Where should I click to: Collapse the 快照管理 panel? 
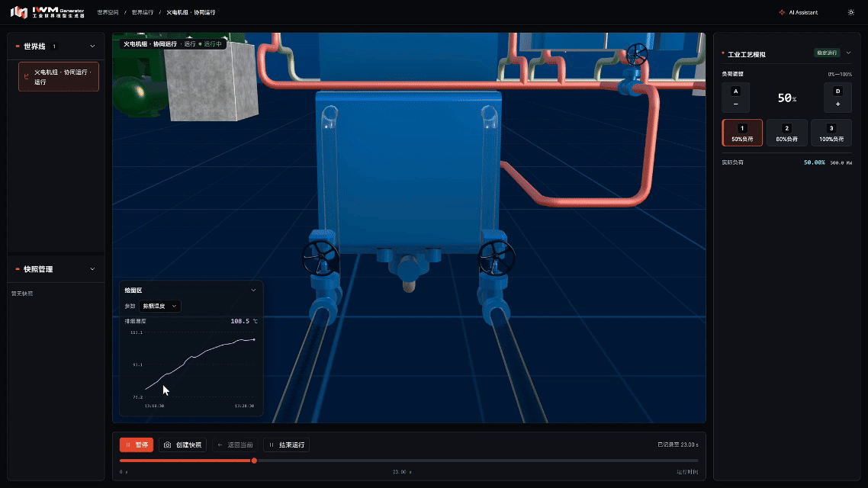(92, 269)
